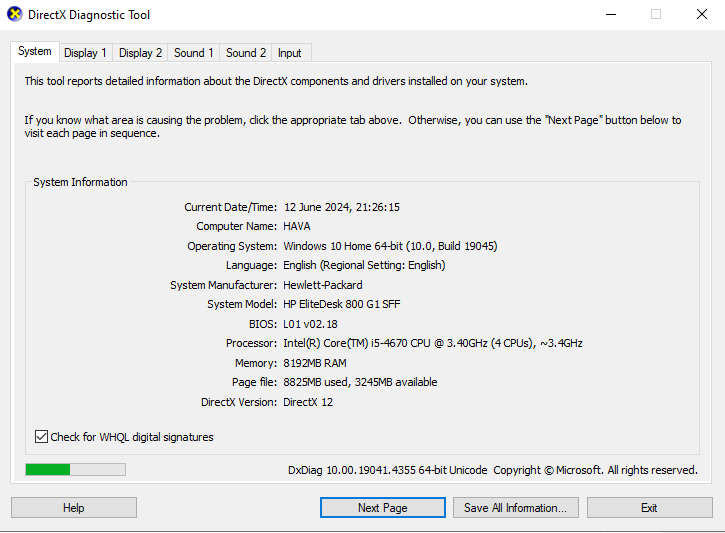Image resolution: width=725 pixels, height=533 pixels.
Task: Click Save All Information button
Action: click(x=516, y=508)
